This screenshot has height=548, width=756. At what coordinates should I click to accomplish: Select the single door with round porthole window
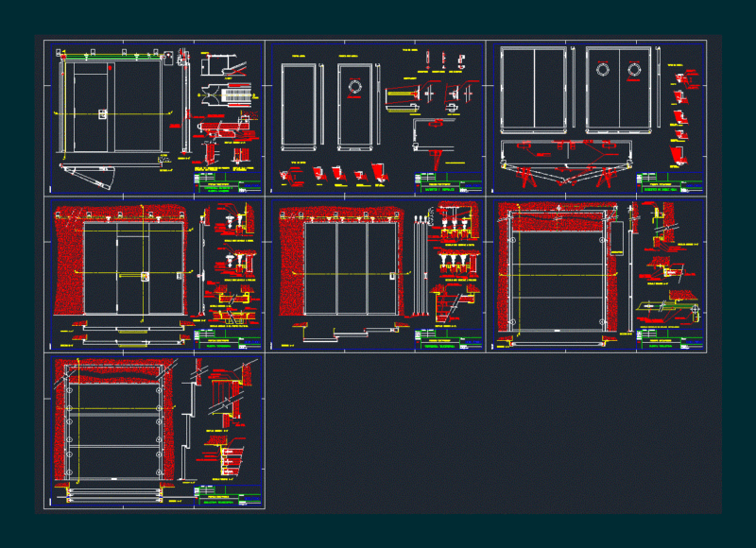[355, 107]
